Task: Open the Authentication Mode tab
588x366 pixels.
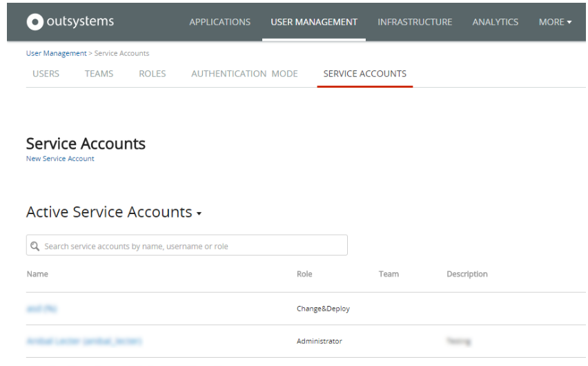Action: click(x=244, y=74)
